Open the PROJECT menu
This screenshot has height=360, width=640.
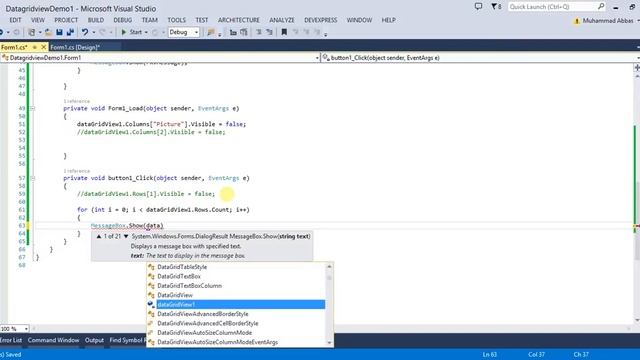(x=66, y=20)
